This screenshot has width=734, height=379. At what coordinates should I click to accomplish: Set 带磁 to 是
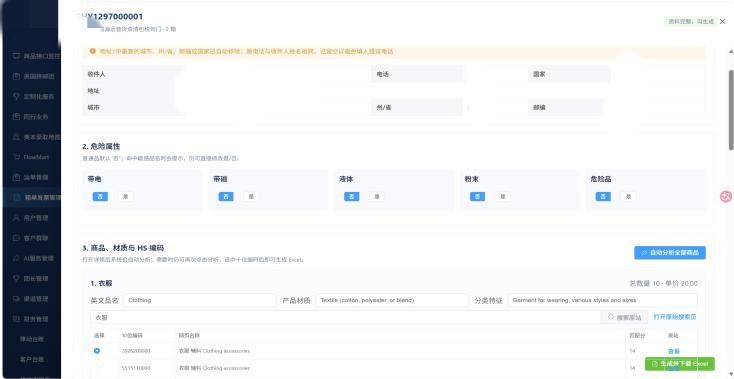(x=251, y=197)
